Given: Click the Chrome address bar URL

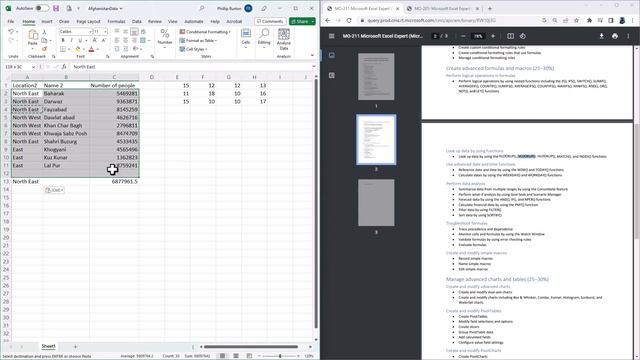Looking at the screenshot, I should (432, 20).
